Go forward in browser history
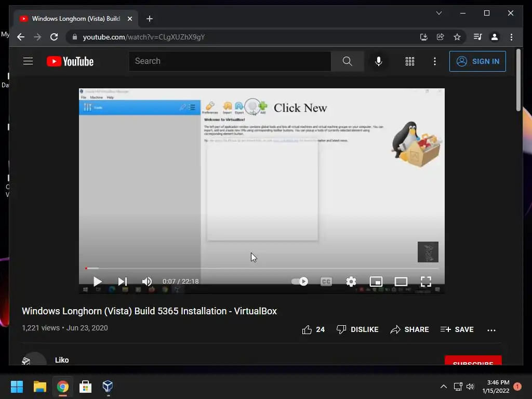The image size is (532, 399). tap(37, 37)
